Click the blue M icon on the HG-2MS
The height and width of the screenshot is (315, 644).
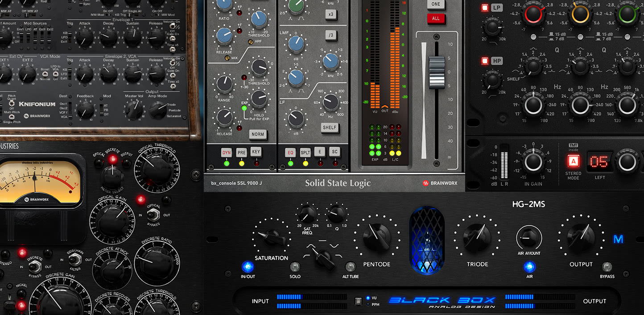(619, 240)
